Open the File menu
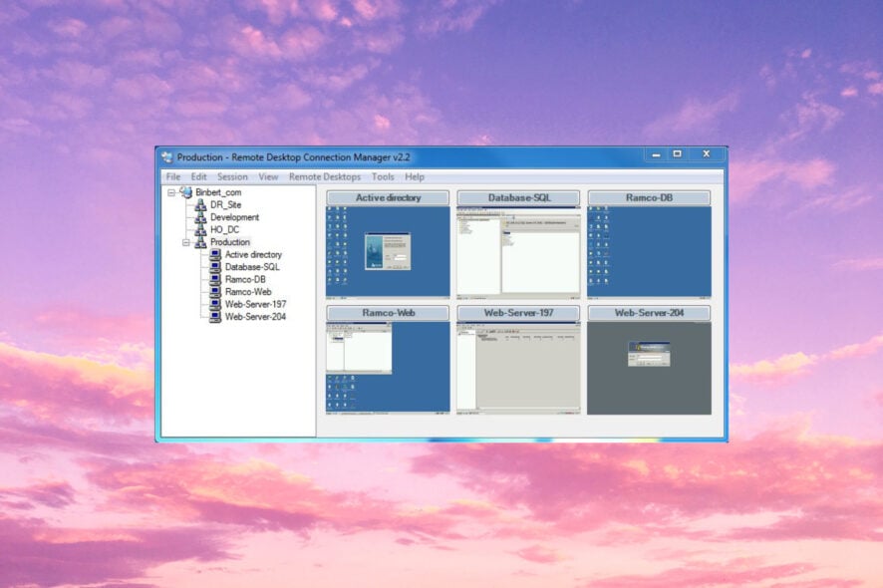 [172, 176]
